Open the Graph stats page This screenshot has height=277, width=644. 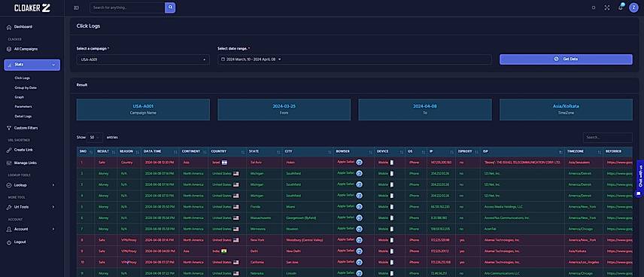click(x=20, y=97)
